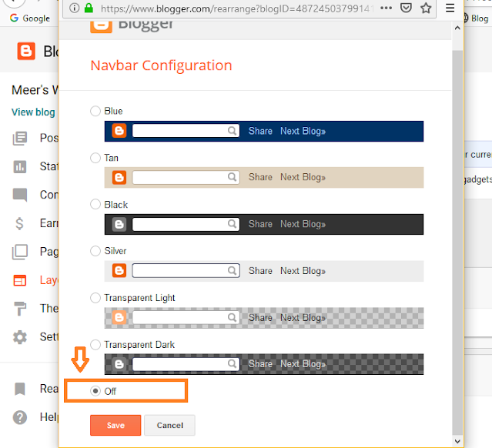Select the Tan navbar radio button
The width and height of the screenshot is (492, 448).
95,158
